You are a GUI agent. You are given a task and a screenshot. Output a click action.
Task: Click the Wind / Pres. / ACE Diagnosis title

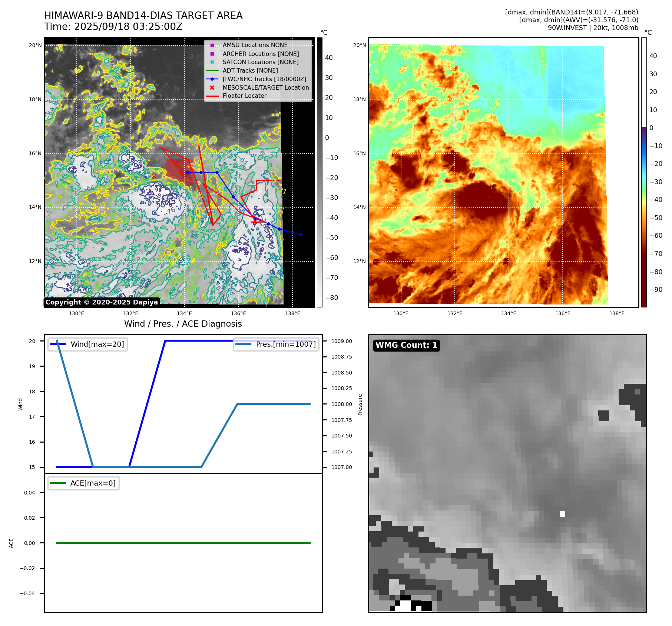183,324
